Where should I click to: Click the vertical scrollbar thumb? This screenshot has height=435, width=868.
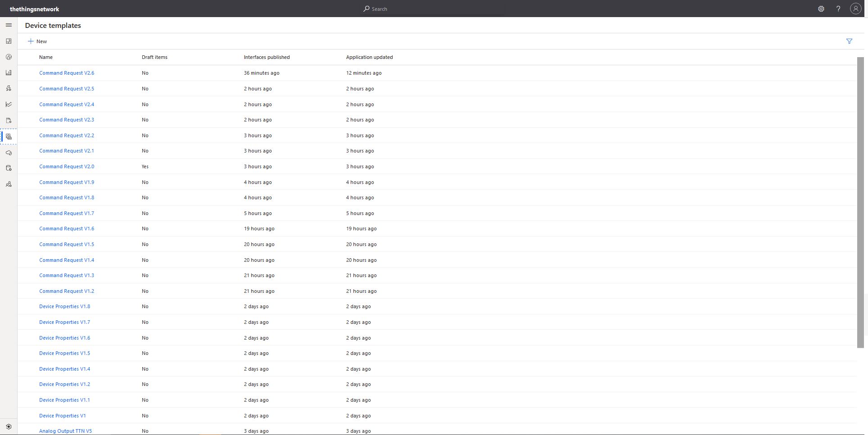pyautogui.click(x=860, y=202)
